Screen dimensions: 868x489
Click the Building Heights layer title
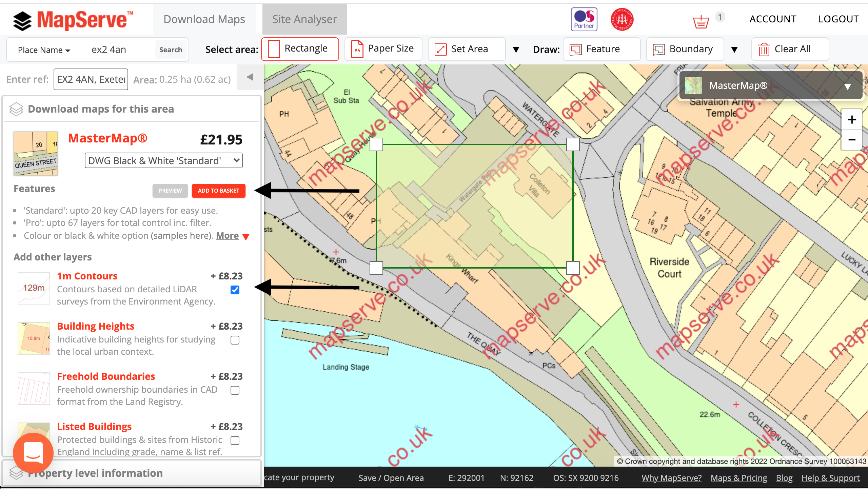[x=96, y=326]
